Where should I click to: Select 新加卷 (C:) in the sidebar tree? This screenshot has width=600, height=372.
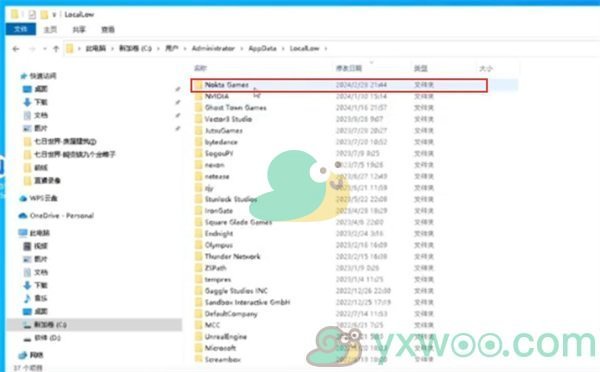pos(94,325)
